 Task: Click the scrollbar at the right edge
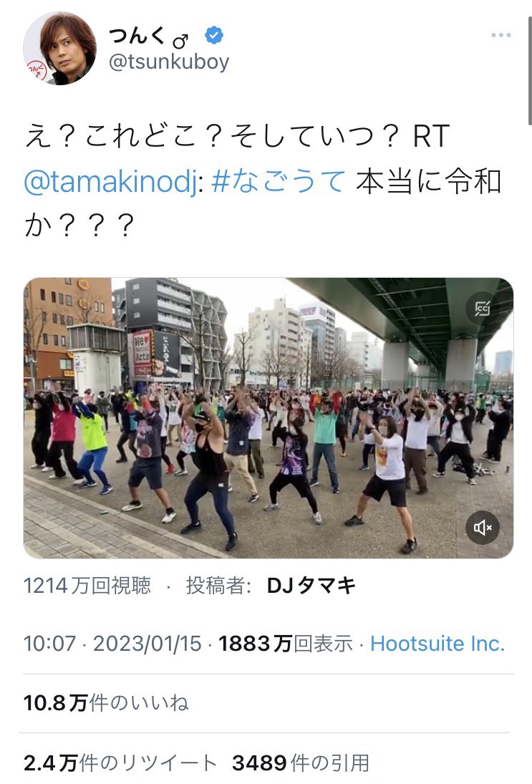[x=530, y=70]
